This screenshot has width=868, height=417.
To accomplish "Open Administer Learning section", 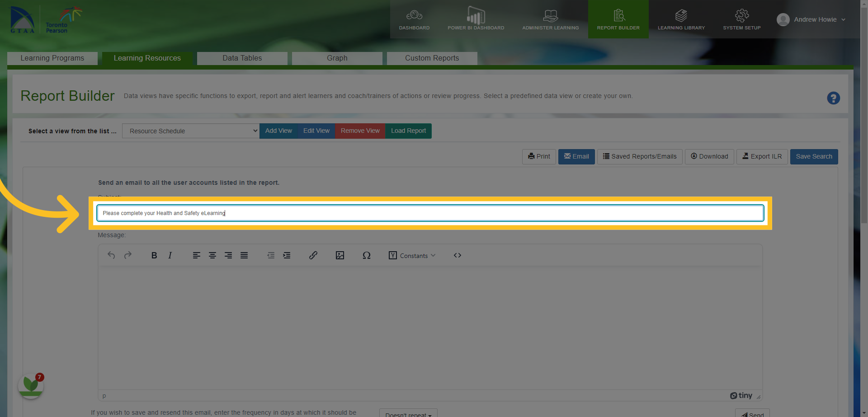I will [550, 19].
